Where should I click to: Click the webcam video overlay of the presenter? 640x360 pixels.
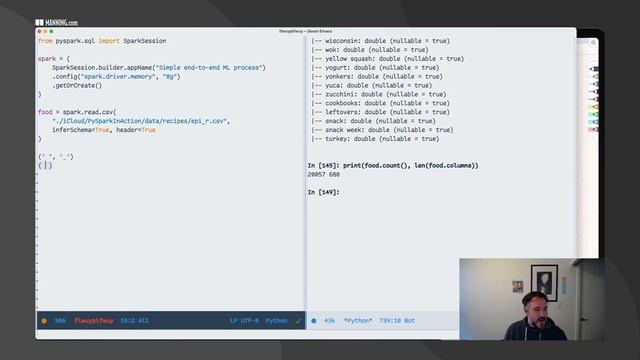[x=531, y=299]
